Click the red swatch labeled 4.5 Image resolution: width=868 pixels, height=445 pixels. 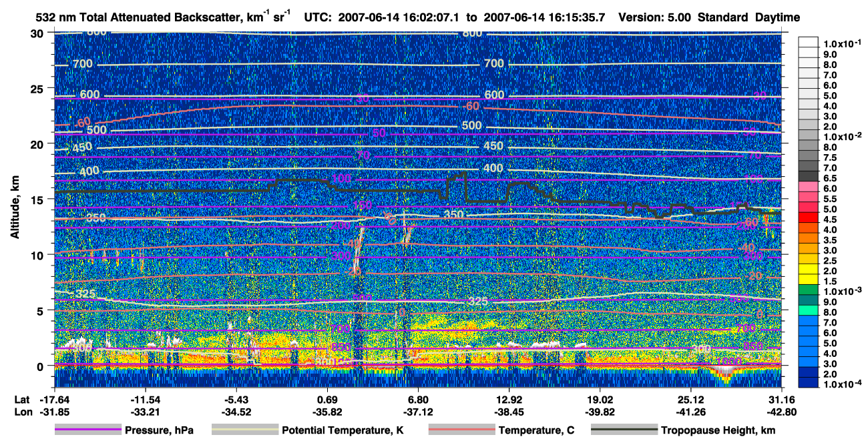[x=809, y=217]
